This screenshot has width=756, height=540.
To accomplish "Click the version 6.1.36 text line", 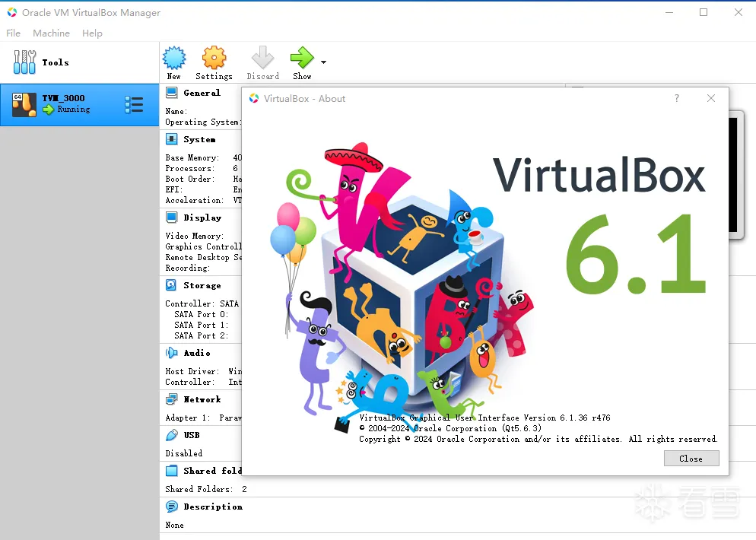I will (x=484, y=418).
